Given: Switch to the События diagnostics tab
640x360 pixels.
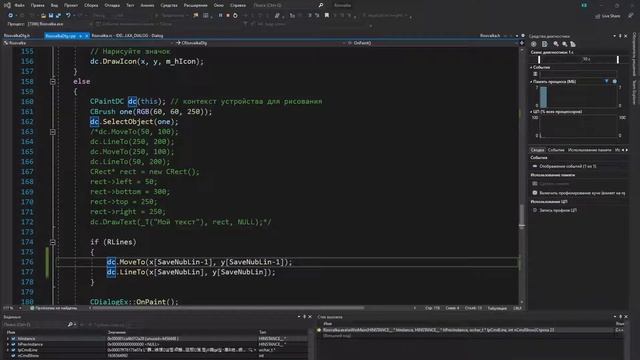Looking at the screenshot, I should click(x=556, y=150).
